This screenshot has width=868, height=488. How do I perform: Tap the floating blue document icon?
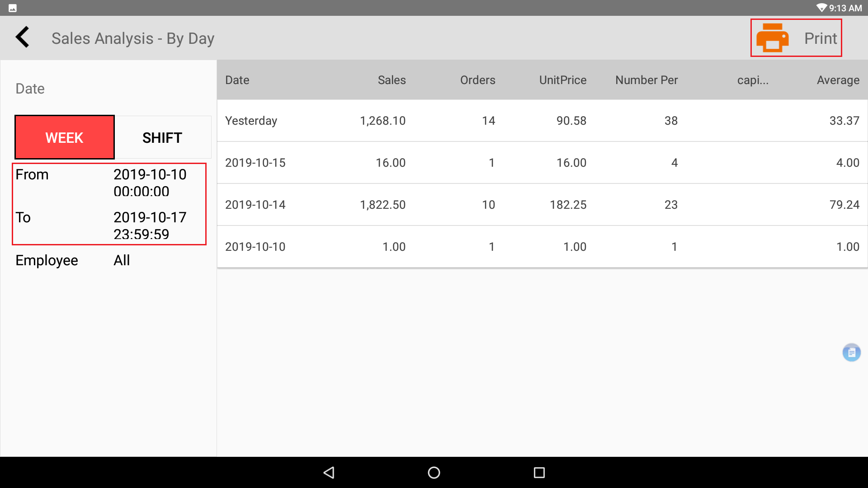click(851, 352)
